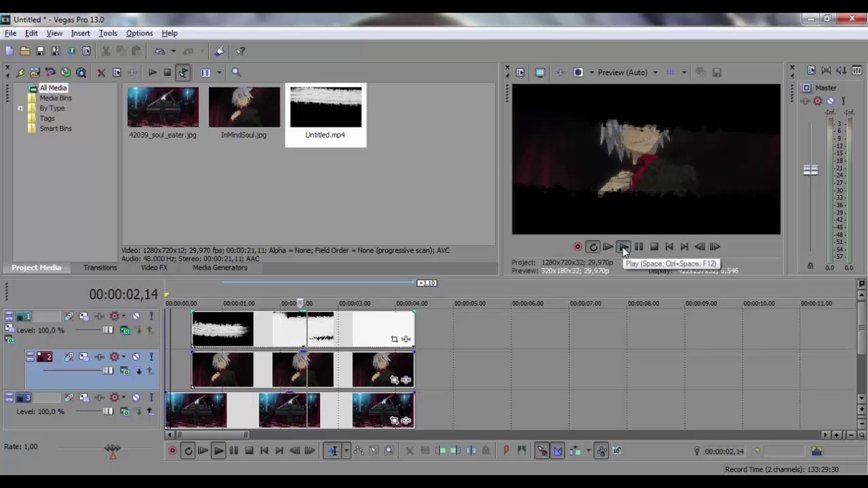Toggle Master bus mute
868x488 pixels.
(831, 102)
